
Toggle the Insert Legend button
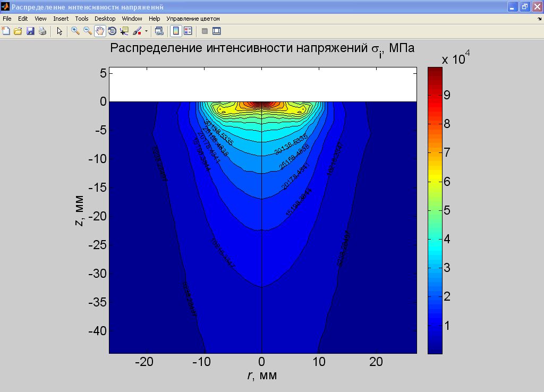[188, 31]
